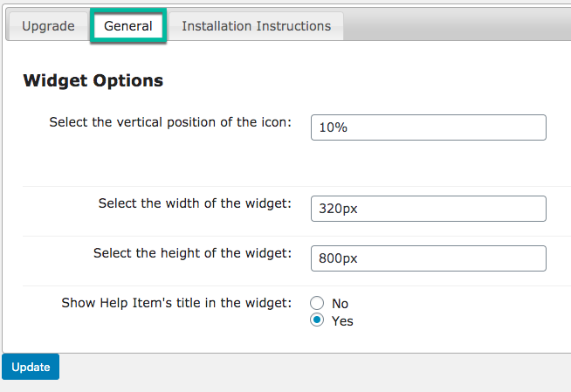Select the General tab
The height and width of the screenshot is (392, 571).
pyautogui.click(x=128, y=26)
